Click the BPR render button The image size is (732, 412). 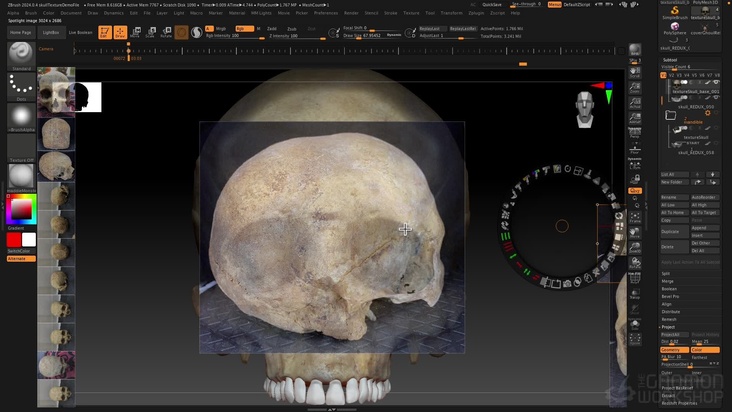[635, 49]
